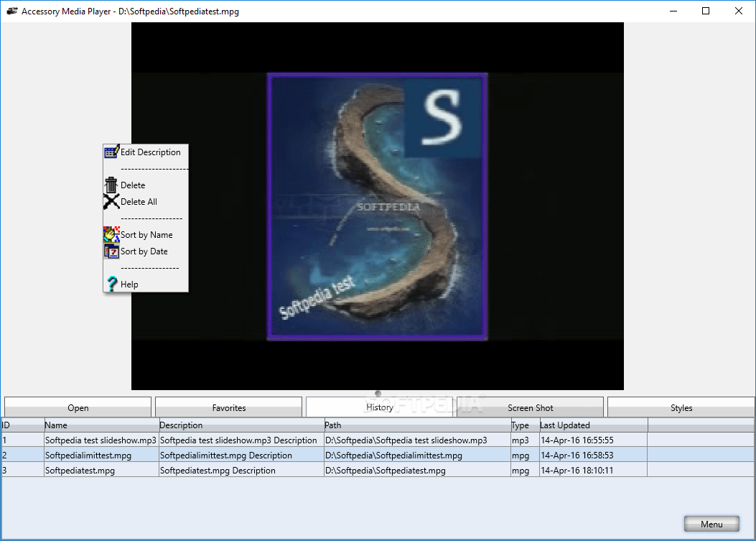
Task: Click the Edit Description pencil icon
Action: click(x=111, y=152)
